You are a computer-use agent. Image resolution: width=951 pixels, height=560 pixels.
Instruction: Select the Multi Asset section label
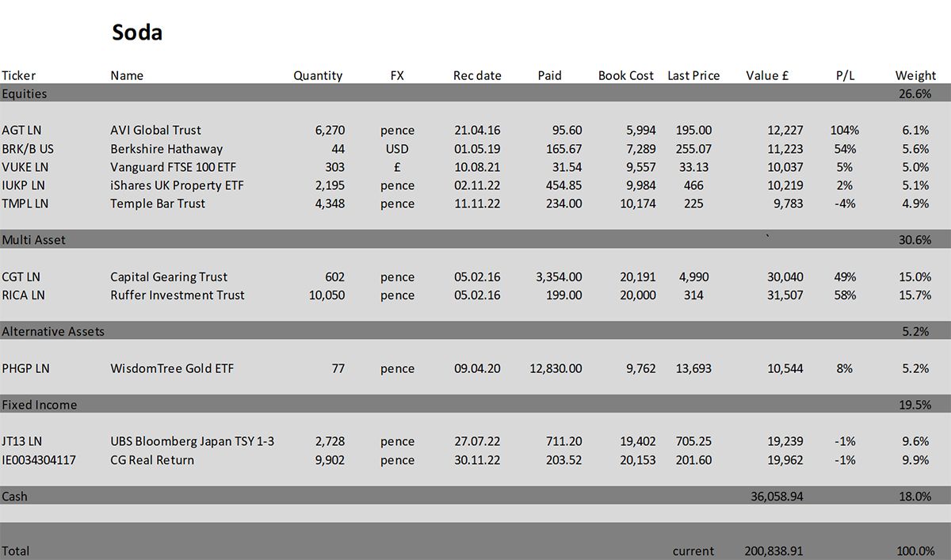(x=33, y=240)
